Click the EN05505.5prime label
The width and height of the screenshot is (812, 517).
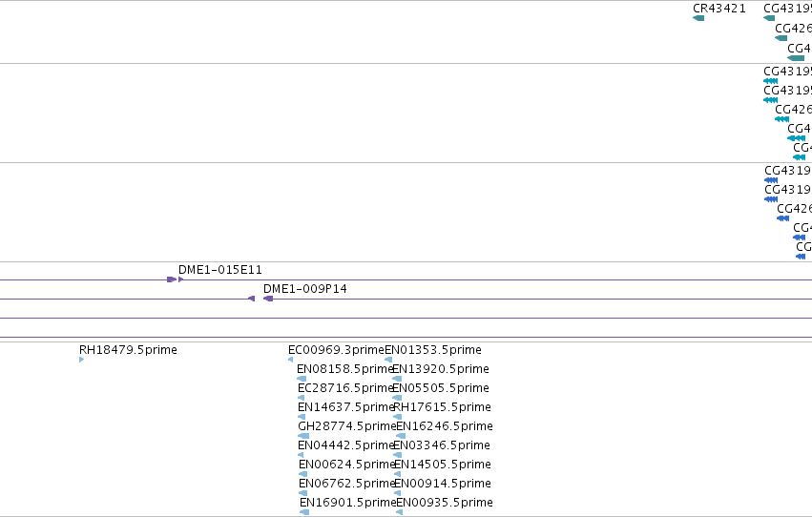pyautogui.click(x=441, y=388)
